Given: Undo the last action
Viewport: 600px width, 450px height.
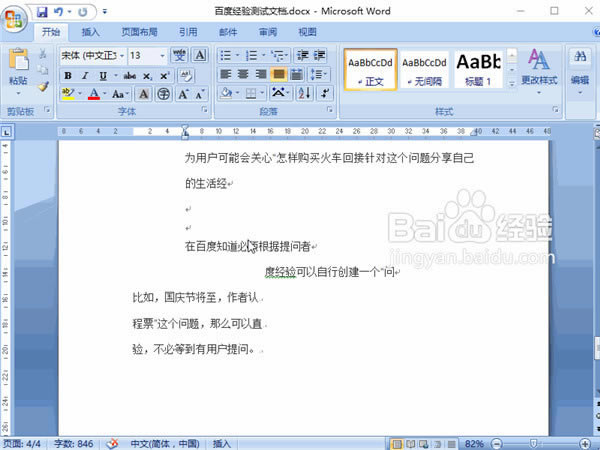Looking at the screenshot, I should click(59, 12).
